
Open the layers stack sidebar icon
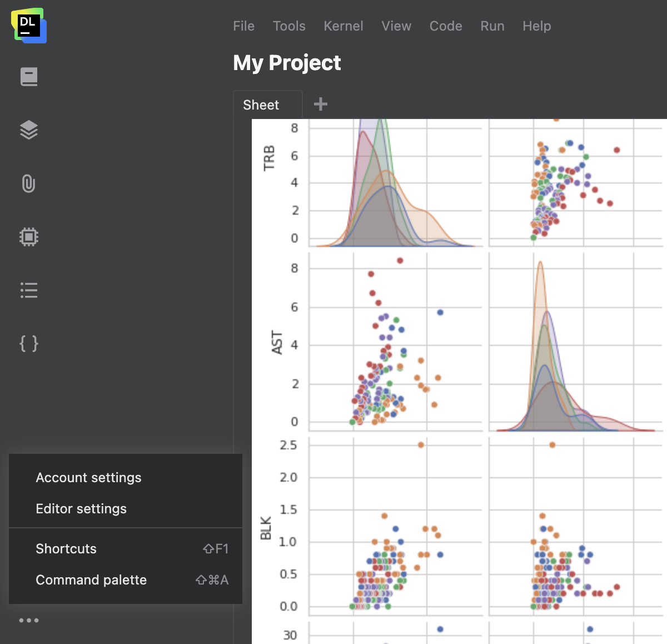coord(29,130)
